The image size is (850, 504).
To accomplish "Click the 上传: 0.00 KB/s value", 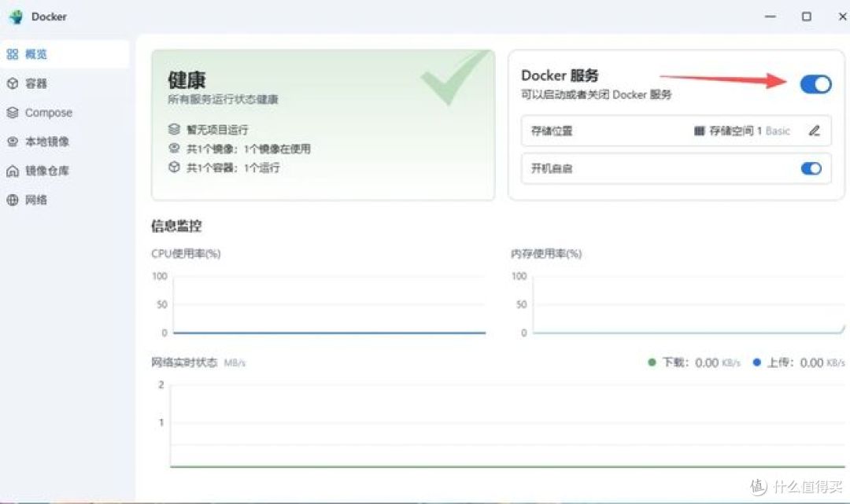I will click(806, 362).
